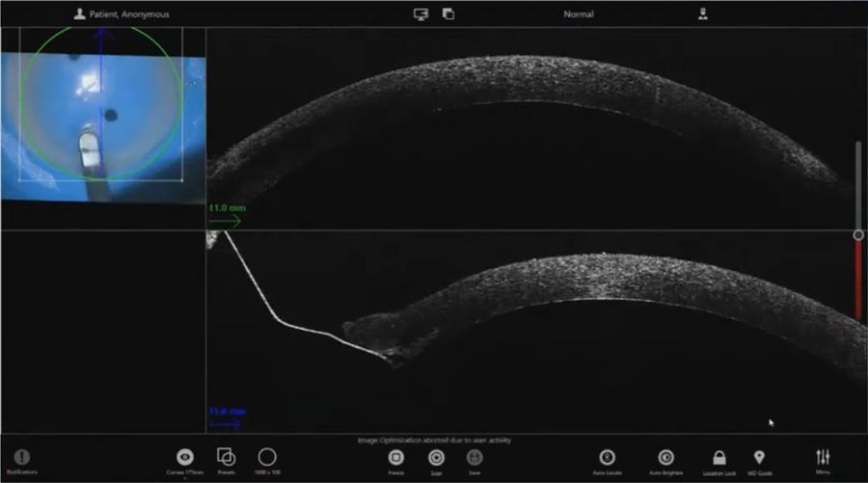Click the green 11.0 mm scan label
The height and width of the screenshot is (483, 868).
click(227, 208)
